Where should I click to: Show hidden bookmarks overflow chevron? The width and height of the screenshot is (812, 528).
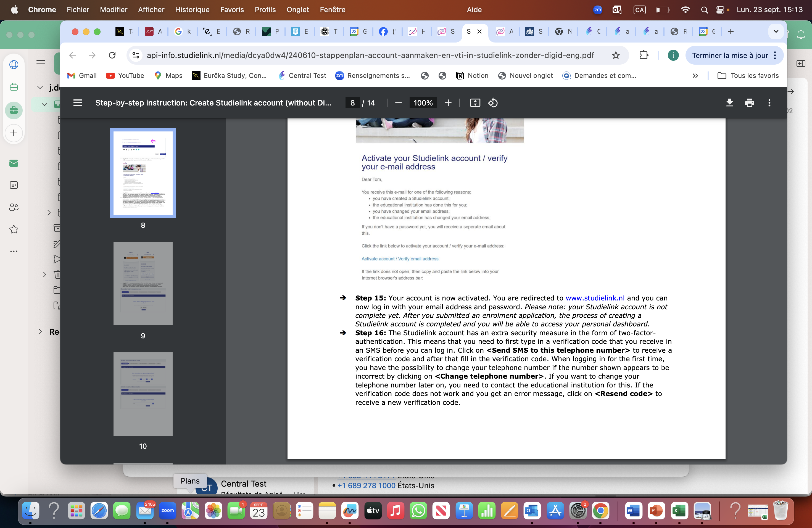[695, 76]
